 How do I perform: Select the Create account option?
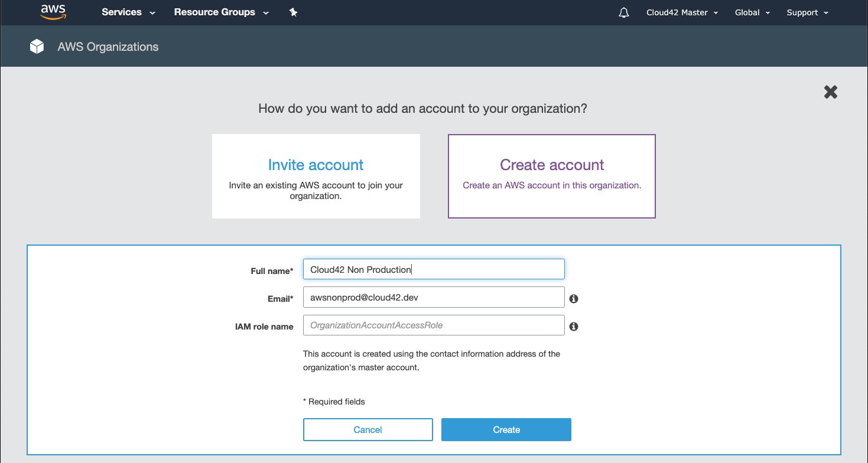coord(551,176)
